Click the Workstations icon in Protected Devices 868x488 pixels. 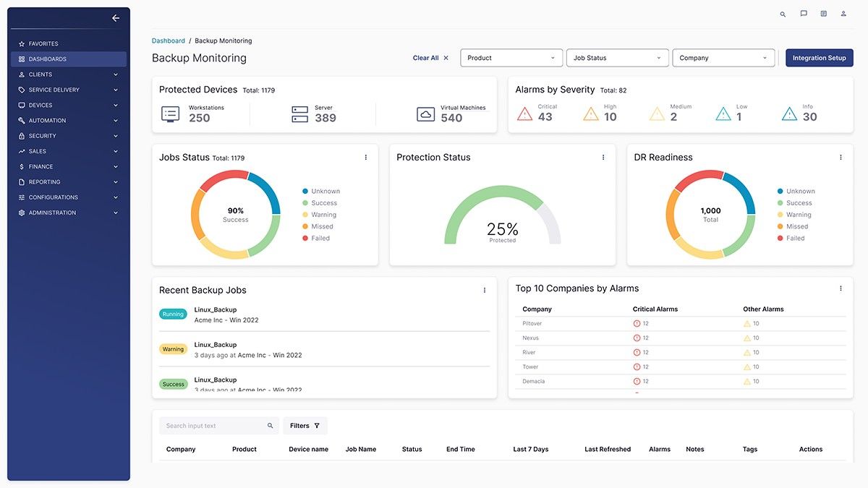click(x=169, y=113)
